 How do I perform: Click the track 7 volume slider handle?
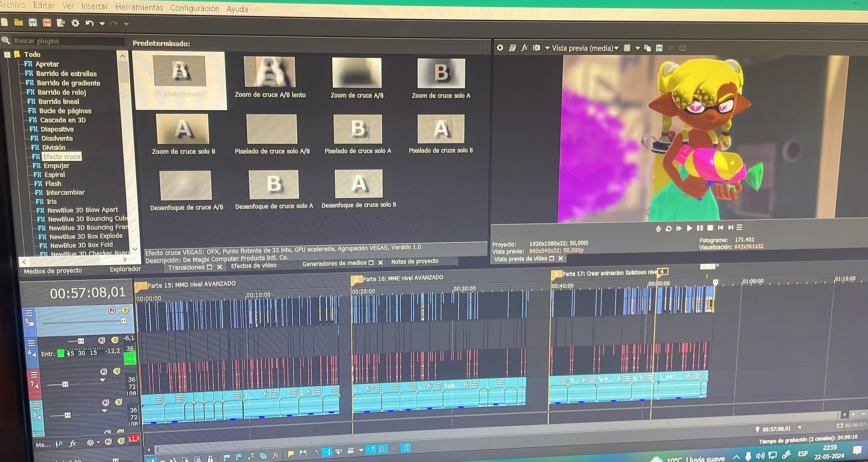[65, 384]
